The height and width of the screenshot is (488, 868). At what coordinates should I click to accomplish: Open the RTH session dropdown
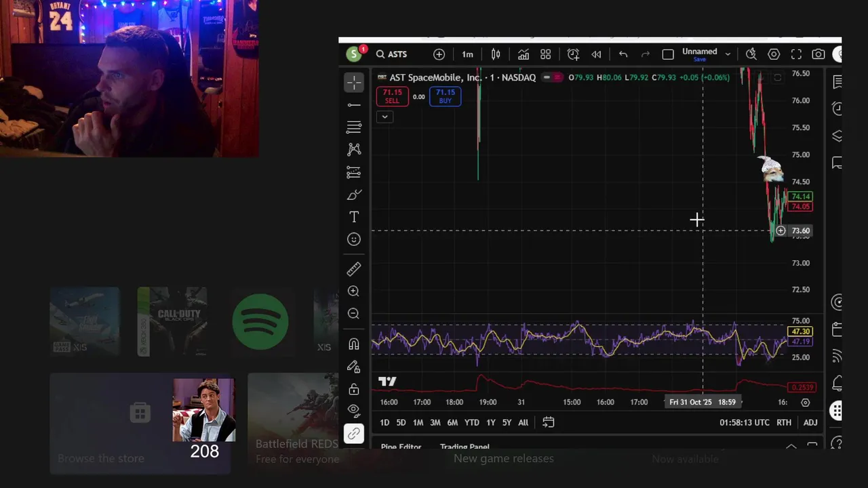click(x=784, y=422)
